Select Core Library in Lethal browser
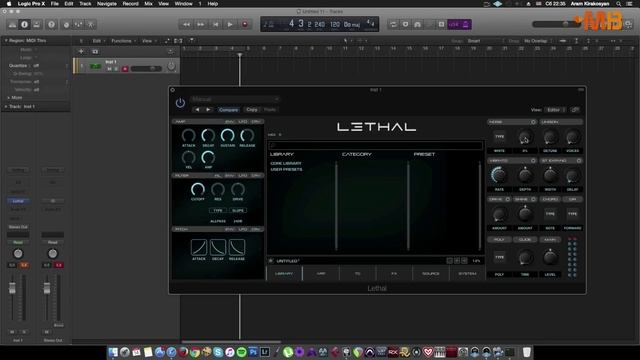640x360 pixels. coord(286,163)
